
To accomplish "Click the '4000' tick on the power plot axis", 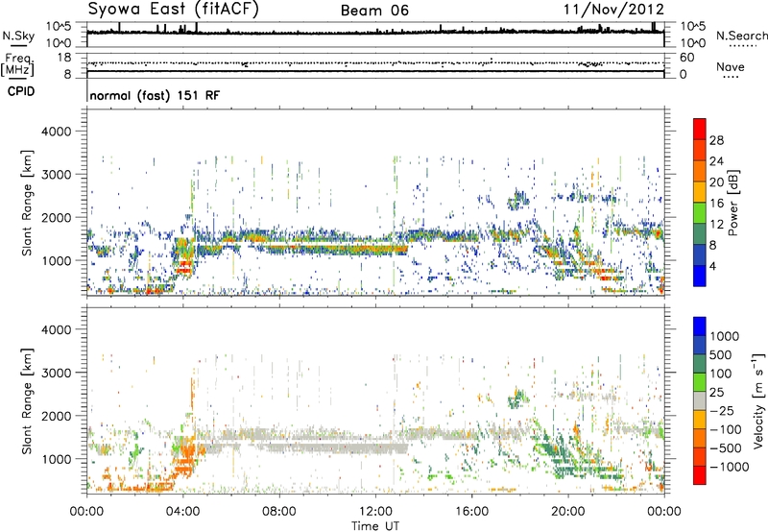I will click(x=56, y=132).
